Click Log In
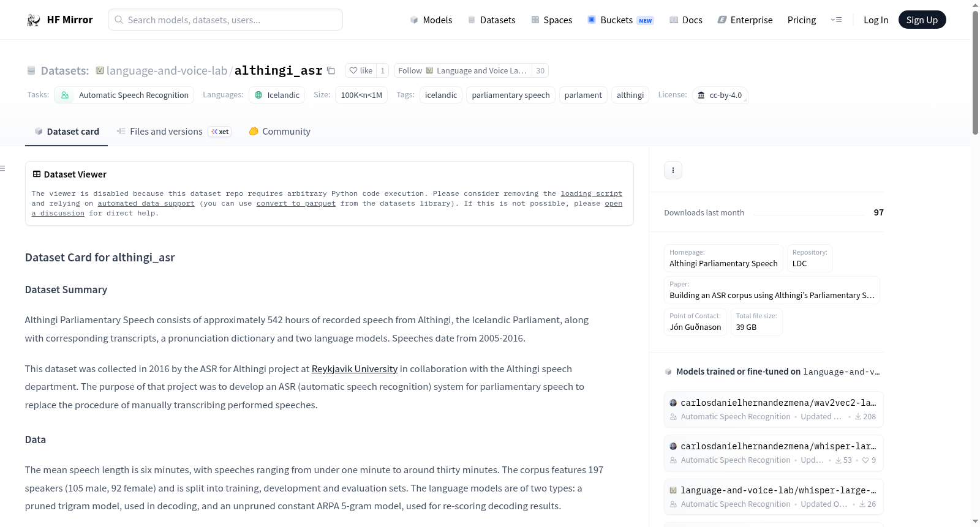Image resolution: width=980 pixels, height=527 pixels. point(876,20)
